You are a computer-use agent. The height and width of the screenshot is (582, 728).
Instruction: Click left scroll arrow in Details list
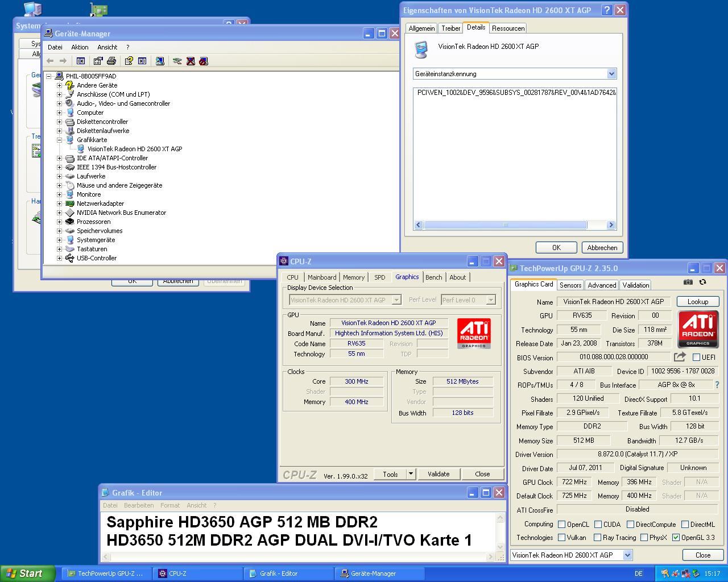tap(419, 225)
